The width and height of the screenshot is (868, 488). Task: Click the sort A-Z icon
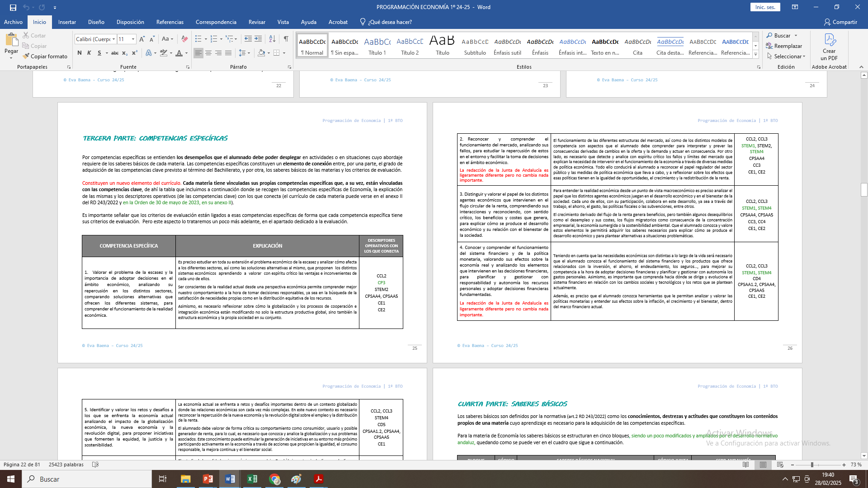click(x=272, y=39)
